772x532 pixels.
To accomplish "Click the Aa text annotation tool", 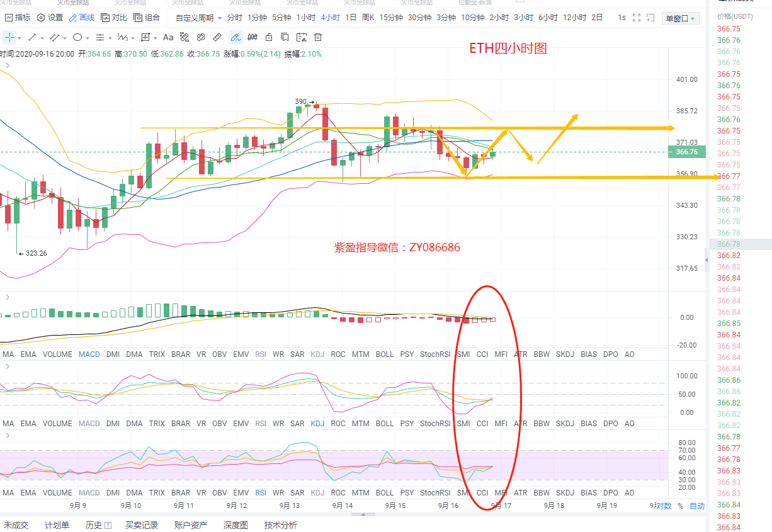I will point(168,37).
